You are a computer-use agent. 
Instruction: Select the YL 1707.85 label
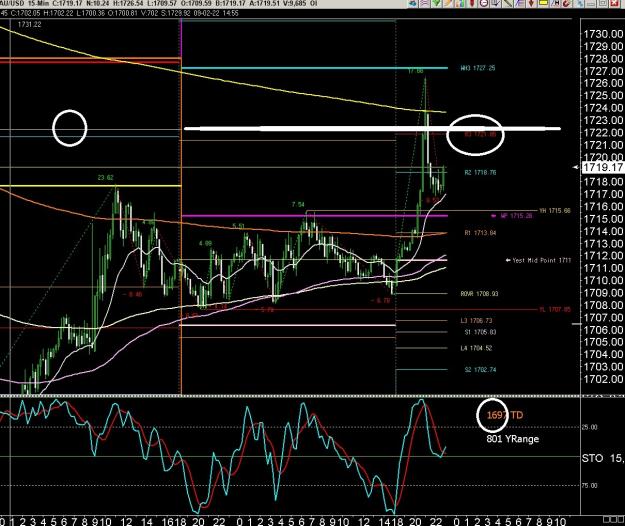click(x=554, y=309)
